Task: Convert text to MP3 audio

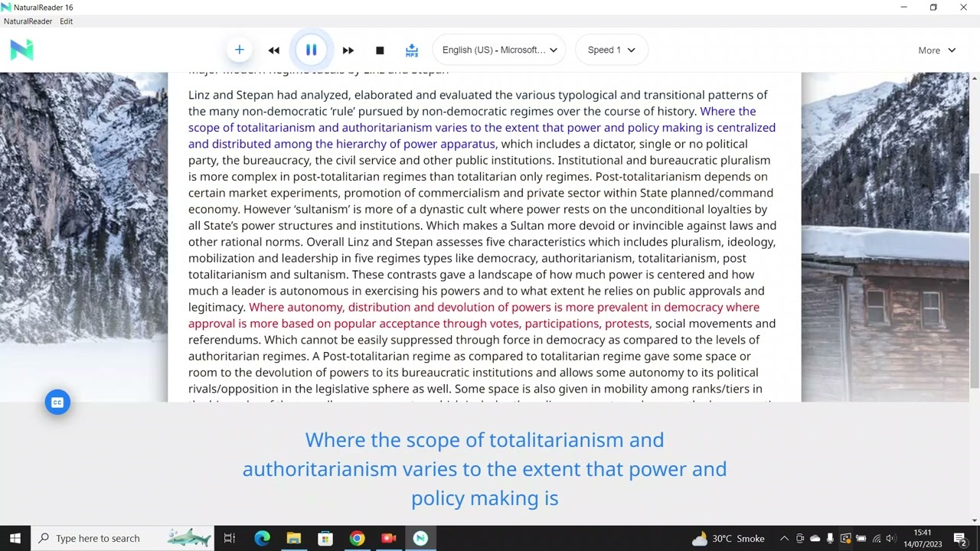Action: (412, 51)
